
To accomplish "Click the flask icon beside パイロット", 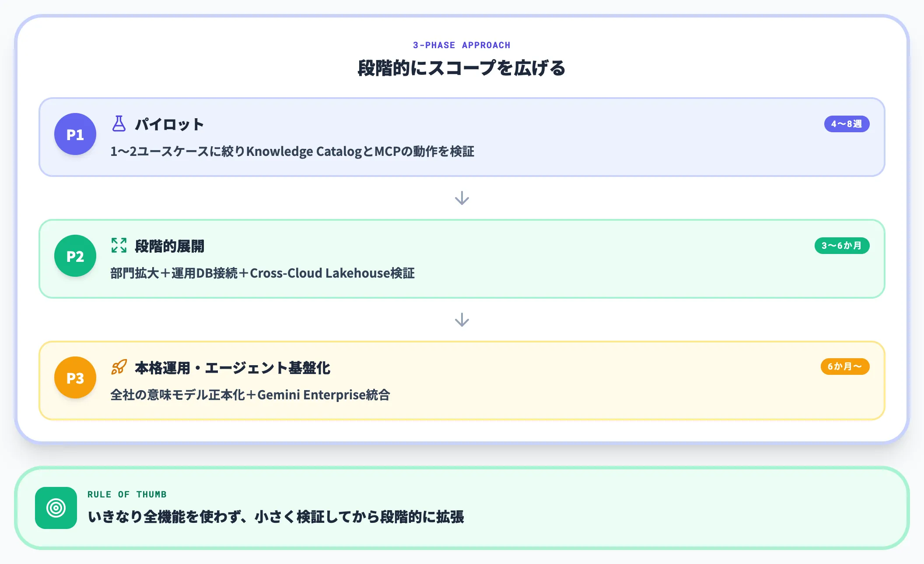I will [x=119, y=124].
